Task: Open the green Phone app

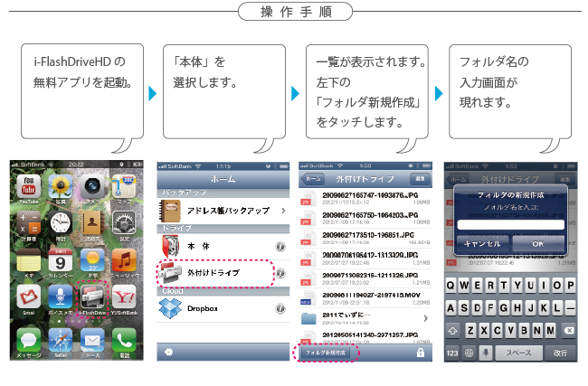Action: (x=124, y=340)
